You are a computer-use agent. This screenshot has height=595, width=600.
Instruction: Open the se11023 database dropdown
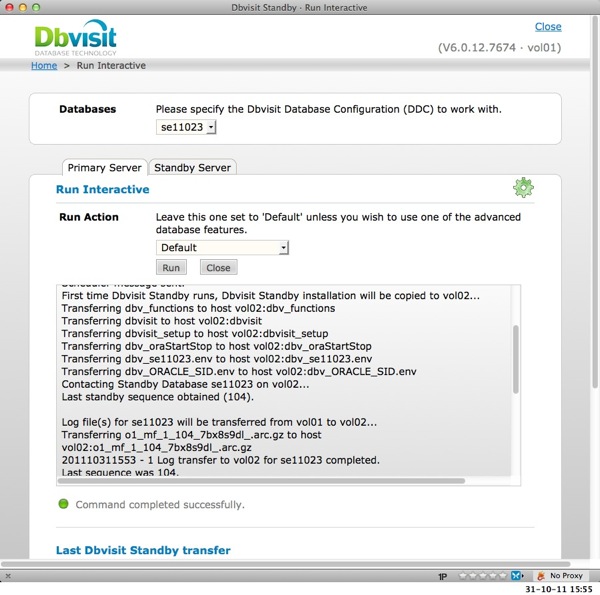coord(186,127)
